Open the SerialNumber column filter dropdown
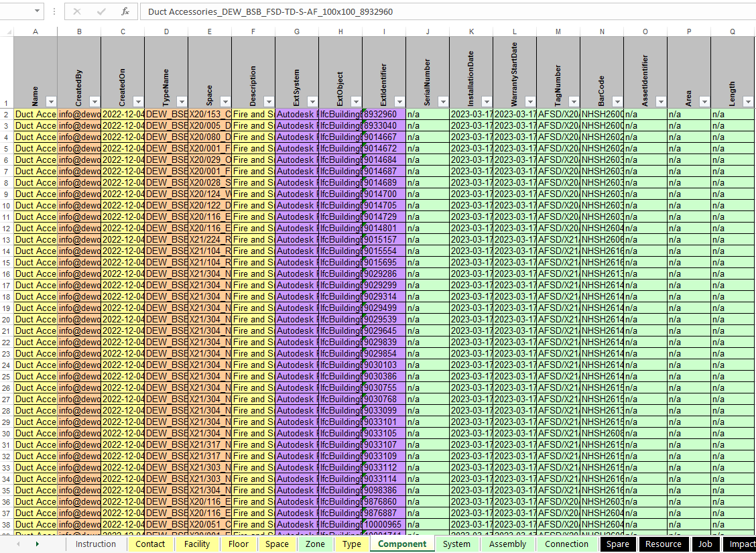This screenshot has width=756, height=553. [x=443, y=102]
